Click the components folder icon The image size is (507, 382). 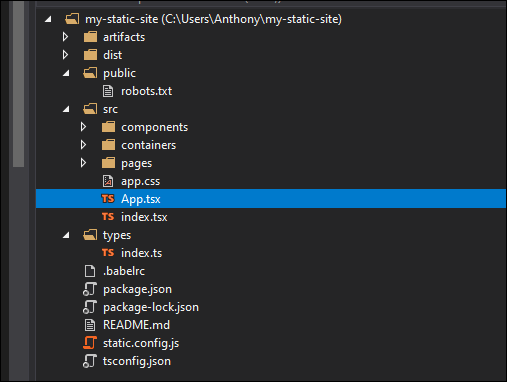point(108,127)
